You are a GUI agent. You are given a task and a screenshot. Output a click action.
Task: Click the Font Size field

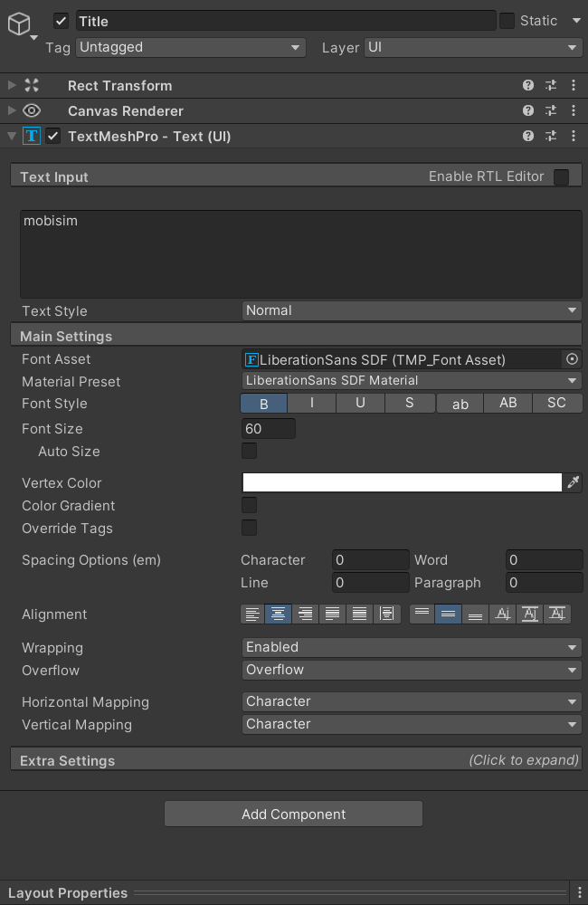pyautogui.click(x=269, y=429)
